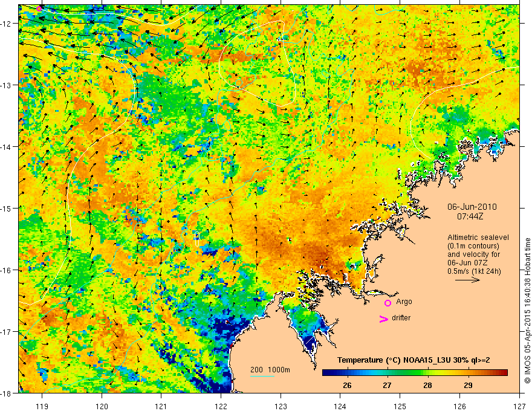Click the '06-Jun-2010' date text
The image size is (532, 411).
tap(472, 207)
